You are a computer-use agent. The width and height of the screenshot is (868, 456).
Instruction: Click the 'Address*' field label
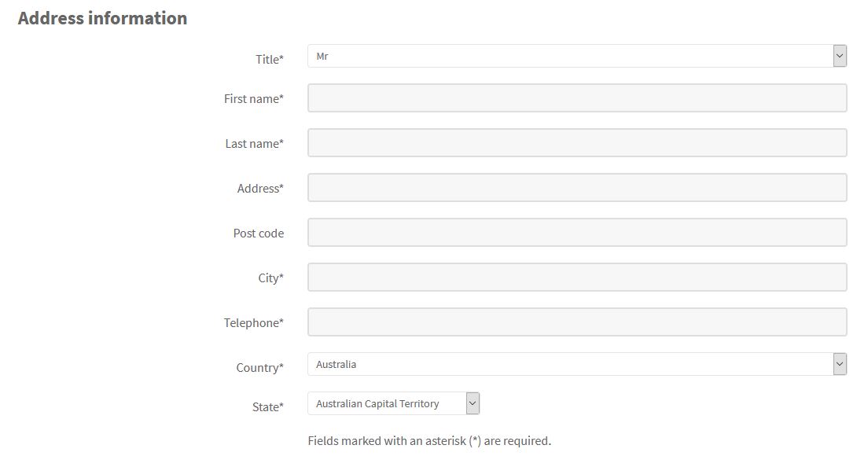(260, 189)
